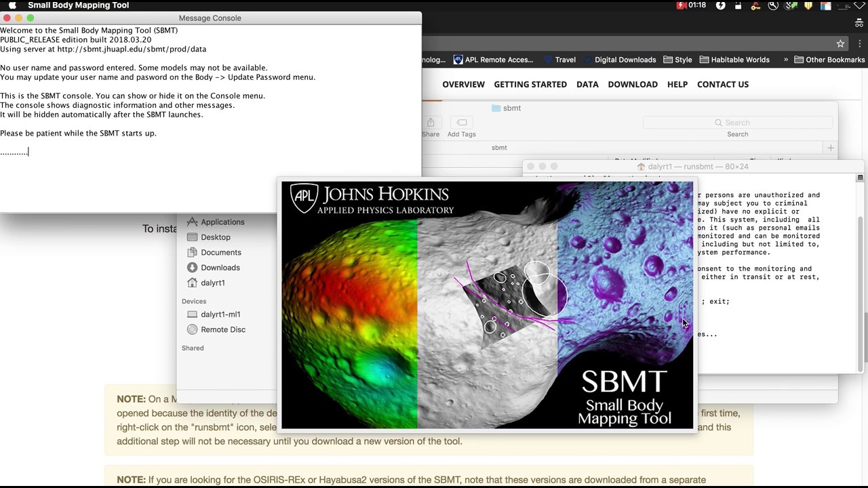Click the circular wrench menu bar icon
This screenshot has height=488, width=868.
[773, 5]
